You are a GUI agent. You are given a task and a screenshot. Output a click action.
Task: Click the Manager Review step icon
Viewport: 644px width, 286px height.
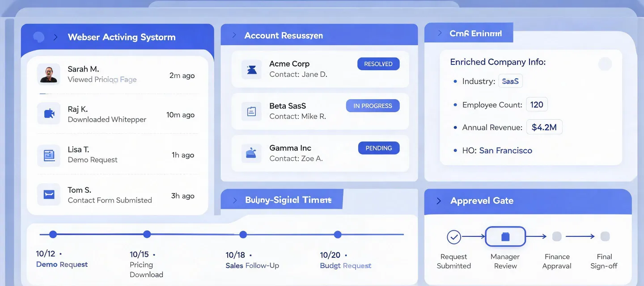click(x=505, y=237)
